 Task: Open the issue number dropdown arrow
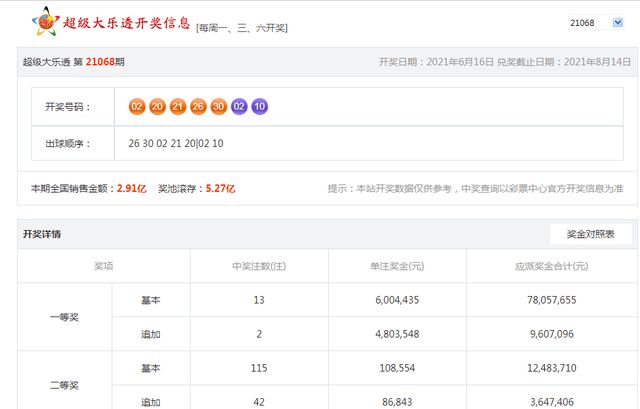pos(618,22)
